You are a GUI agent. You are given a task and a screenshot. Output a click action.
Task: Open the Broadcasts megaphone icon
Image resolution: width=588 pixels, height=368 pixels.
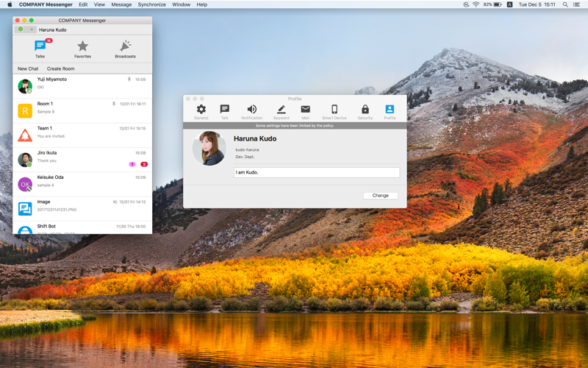[x=125, y=46]
